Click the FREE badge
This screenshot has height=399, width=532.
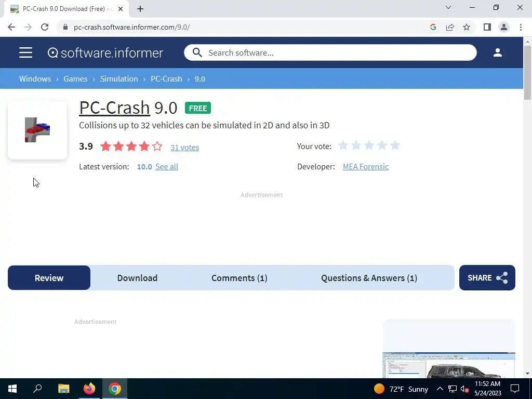(x=198, y=108)
